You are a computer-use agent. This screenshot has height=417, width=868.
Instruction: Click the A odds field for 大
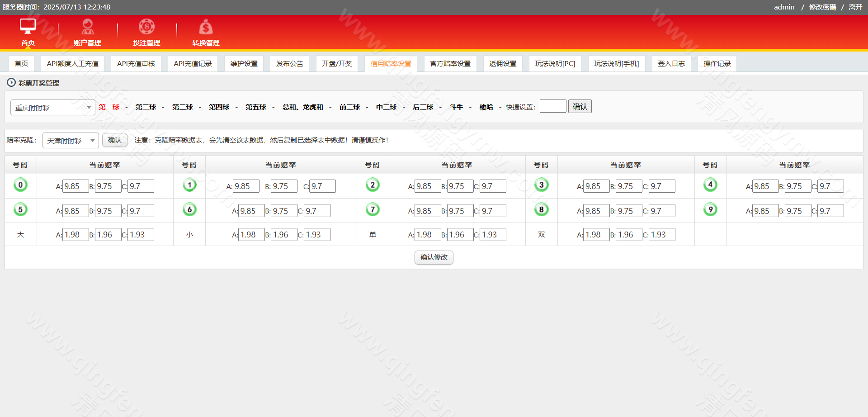tap(75, 235)
